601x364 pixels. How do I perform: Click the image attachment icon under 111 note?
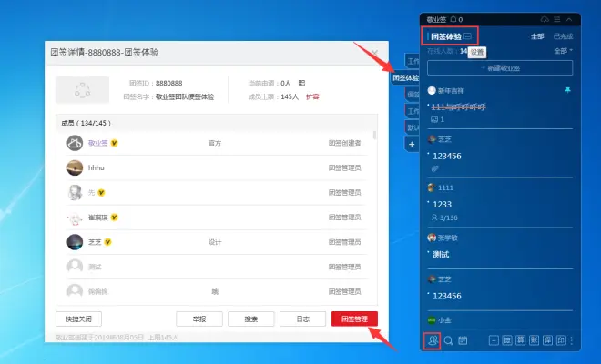coord(434,119)
